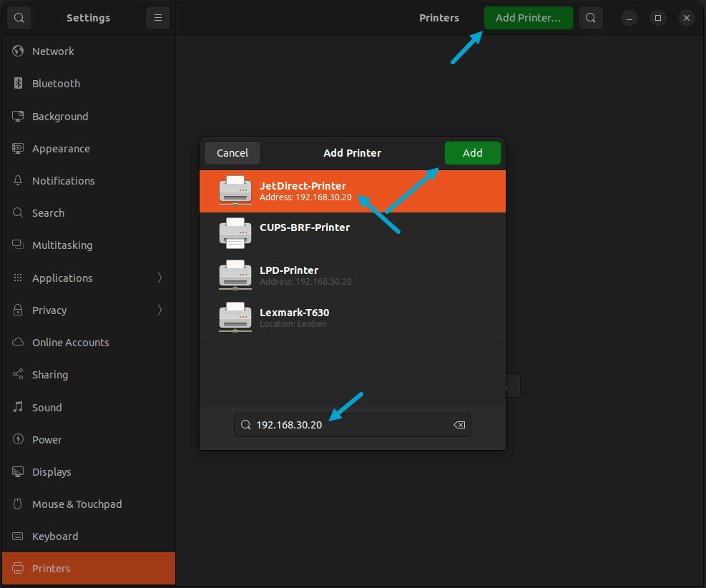The height and width of the screenshot is (588, 706).
Task: Select the Bluetooth icon in sidebar
Action: pos(17,83)
